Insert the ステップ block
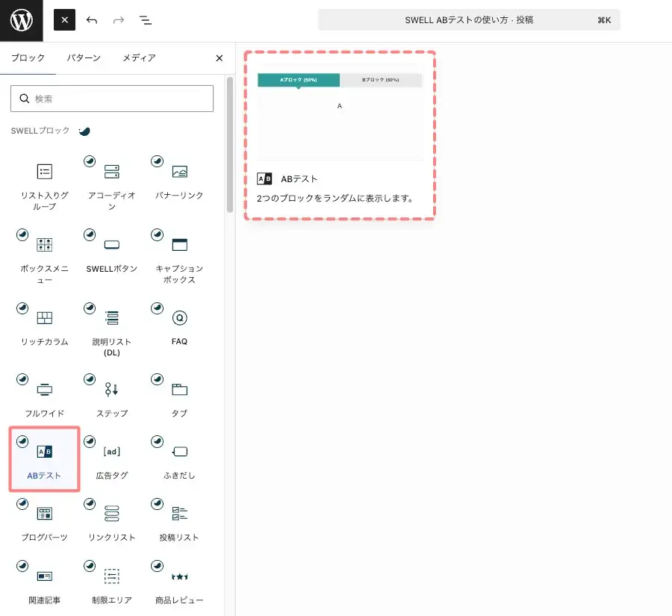This screenshot has height=616, width=672. [x=112, y=396]
